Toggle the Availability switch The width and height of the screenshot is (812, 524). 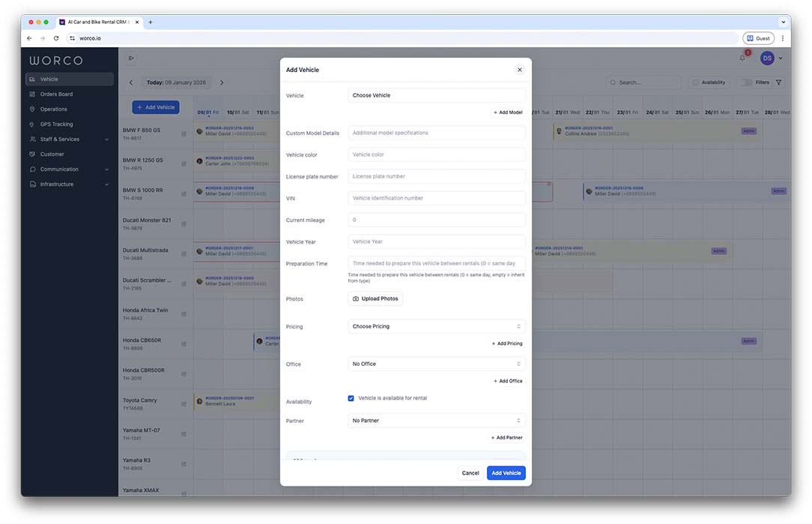point(696,82)
